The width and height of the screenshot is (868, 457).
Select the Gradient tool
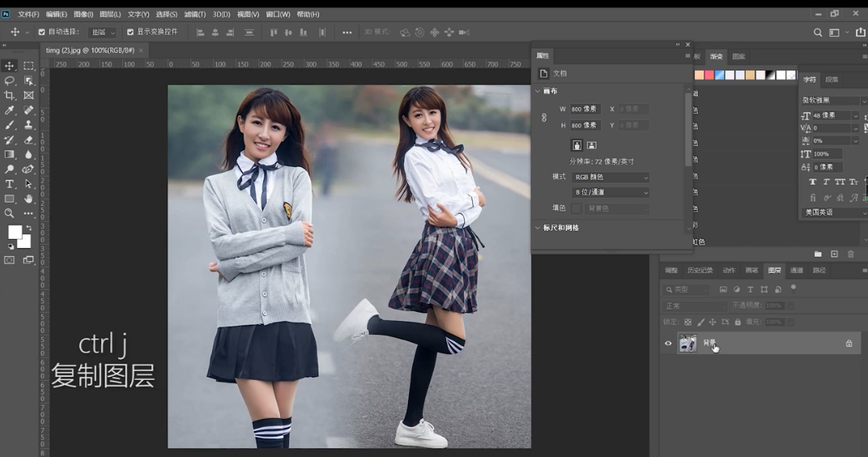(x=10, y=155)
